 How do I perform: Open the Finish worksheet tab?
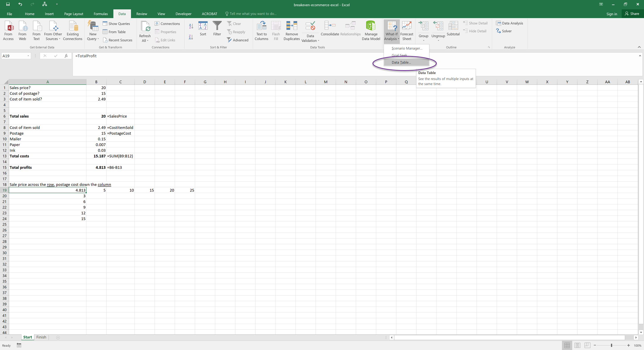(41, 337)
